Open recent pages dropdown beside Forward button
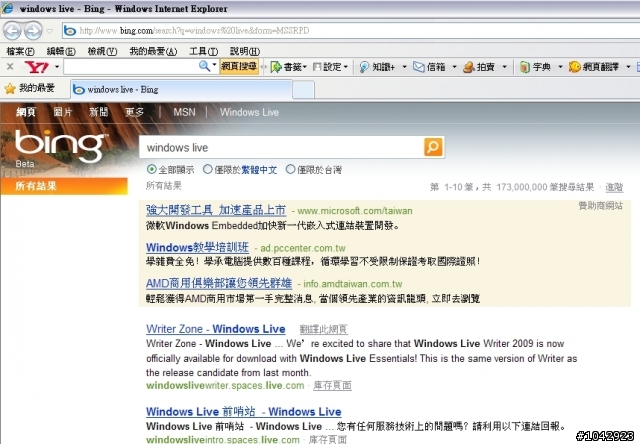 (x=49, y=31)
